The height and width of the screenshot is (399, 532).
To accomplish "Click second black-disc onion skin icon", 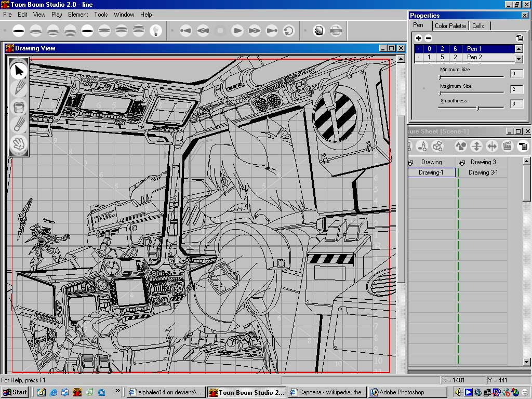I will tap(87, 31).
